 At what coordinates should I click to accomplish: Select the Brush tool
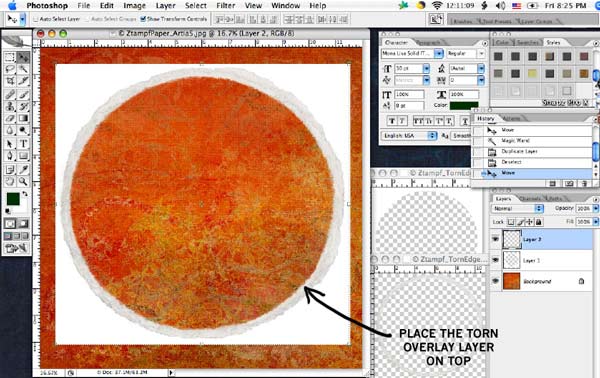coord(23,94)
